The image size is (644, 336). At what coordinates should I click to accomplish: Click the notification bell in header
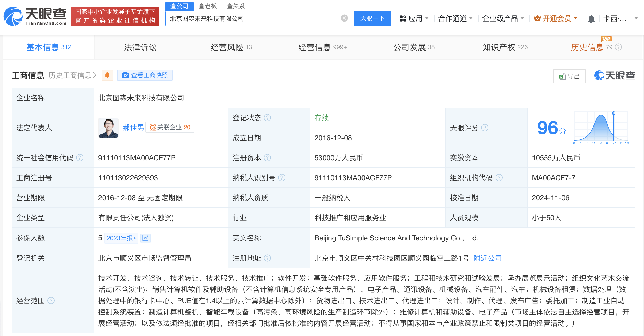tap(591, 19)
